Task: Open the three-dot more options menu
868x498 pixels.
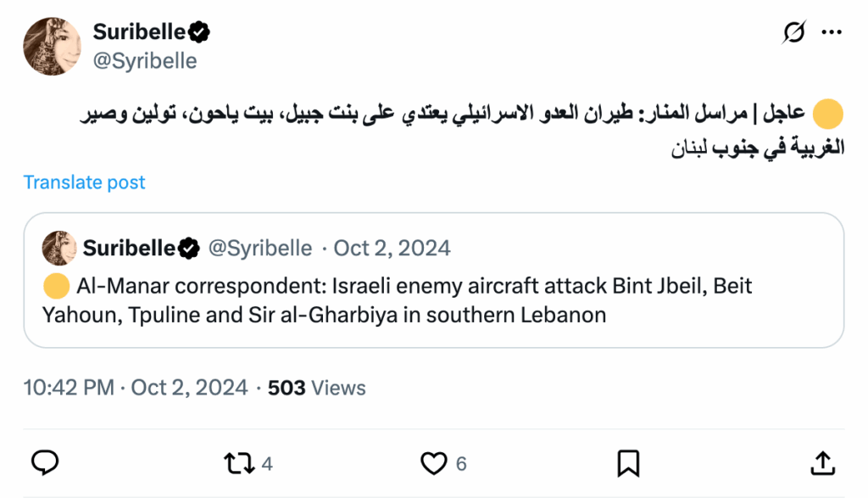Action: click(x=832, y=32)
